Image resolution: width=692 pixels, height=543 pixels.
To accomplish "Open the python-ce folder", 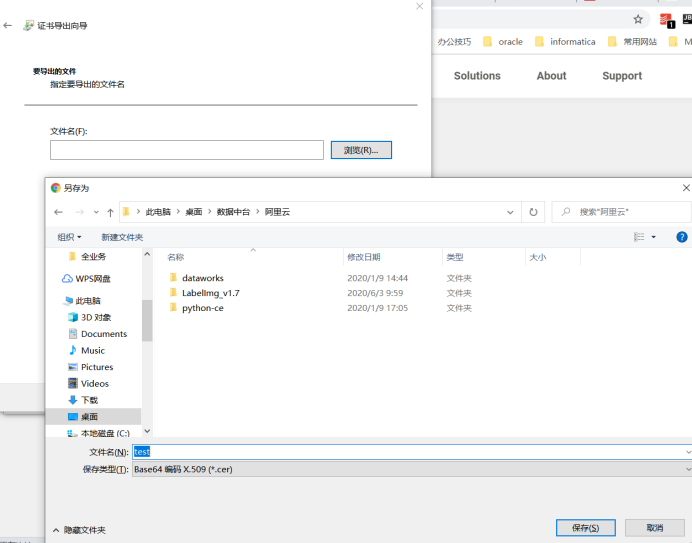I will click(x=203, y=308).
